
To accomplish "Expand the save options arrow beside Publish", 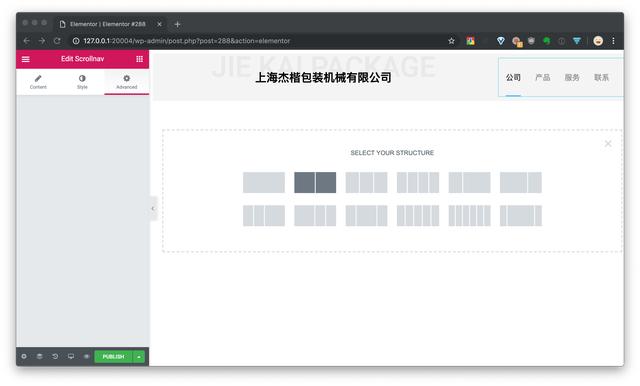I will (x=139, y=357).
